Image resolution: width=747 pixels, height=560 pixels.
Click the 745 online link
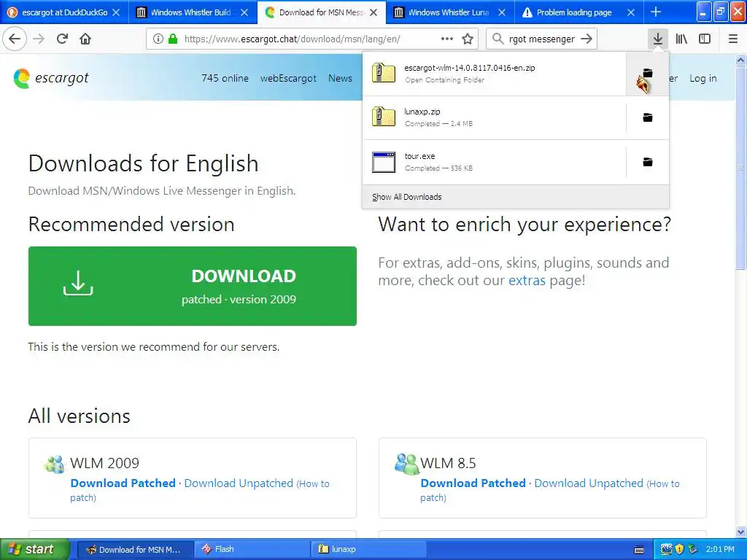(225, 78)
